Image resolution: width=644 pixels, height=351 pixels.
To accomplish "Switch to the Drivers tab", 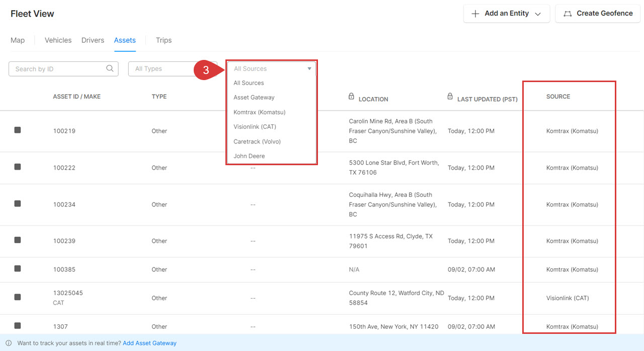I will [x=93, y=40].
